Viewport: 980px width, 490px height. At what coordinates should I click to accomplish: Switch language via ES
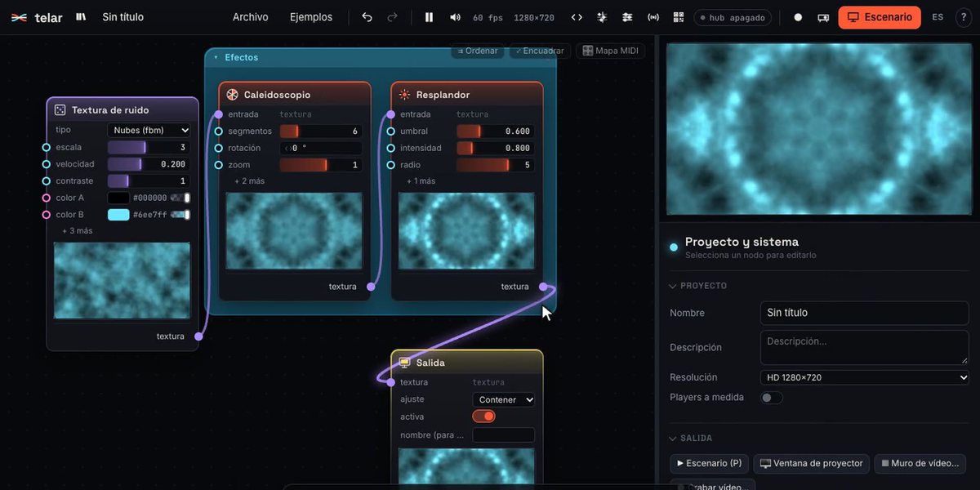coord(938,17)
